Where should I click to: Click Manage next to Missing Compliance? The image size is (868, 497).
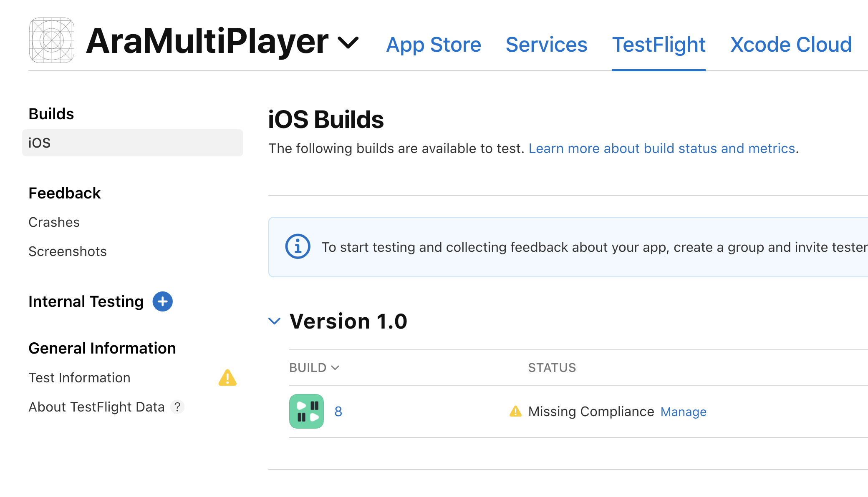(683, 412)
